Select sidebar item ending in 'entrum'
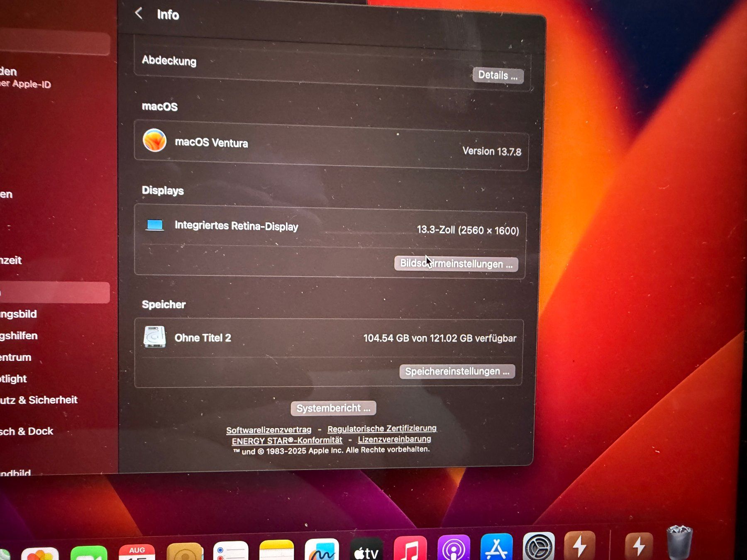The width and height of the screenshot is (747, 560). click(x=16, y=357)
